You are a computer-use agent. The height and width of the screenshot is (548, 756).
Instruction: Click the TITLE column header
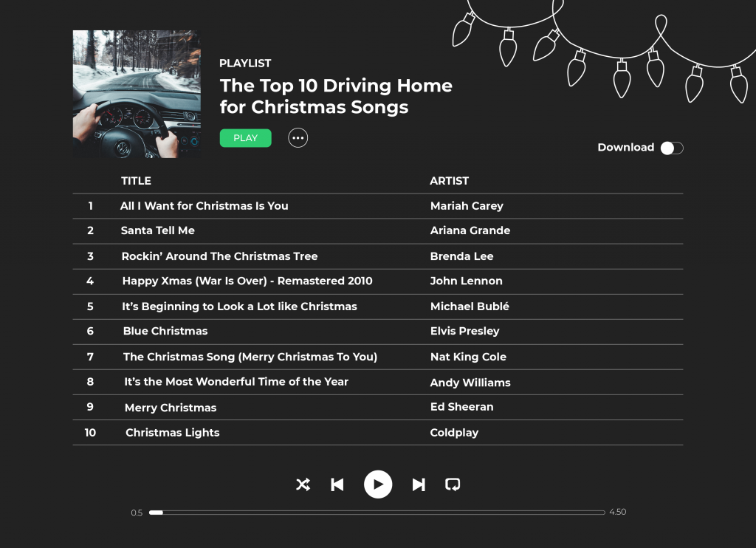(x=136, y=181)
